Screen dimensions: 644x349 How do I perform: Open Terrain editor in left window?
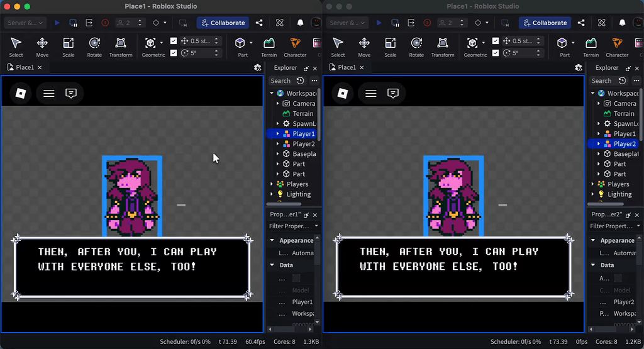click(x=269, y=47)
